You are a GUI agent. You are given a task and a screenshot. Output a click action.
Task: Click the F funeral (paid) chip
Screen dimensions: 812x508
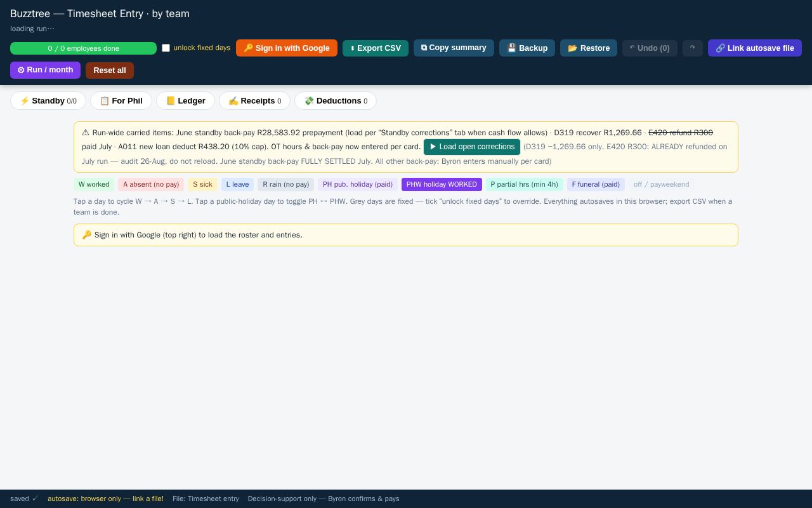coord(596,185)
